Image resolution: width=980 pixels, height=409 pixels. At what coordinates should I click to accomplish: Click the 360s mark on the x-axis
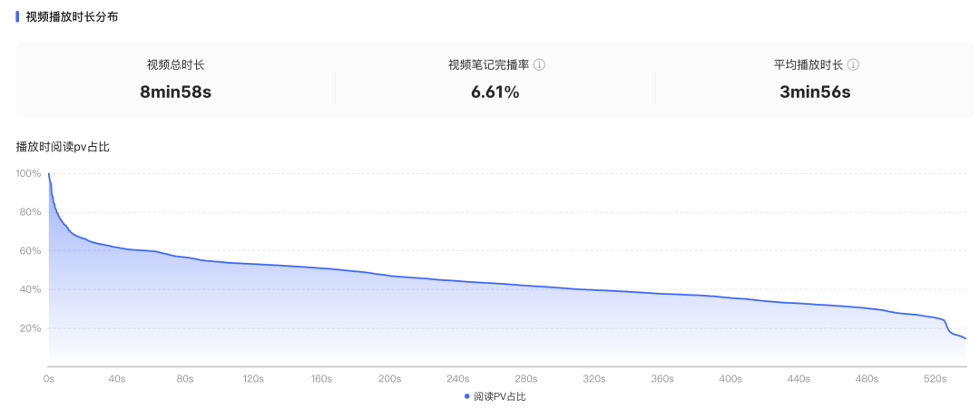(662, 379)
